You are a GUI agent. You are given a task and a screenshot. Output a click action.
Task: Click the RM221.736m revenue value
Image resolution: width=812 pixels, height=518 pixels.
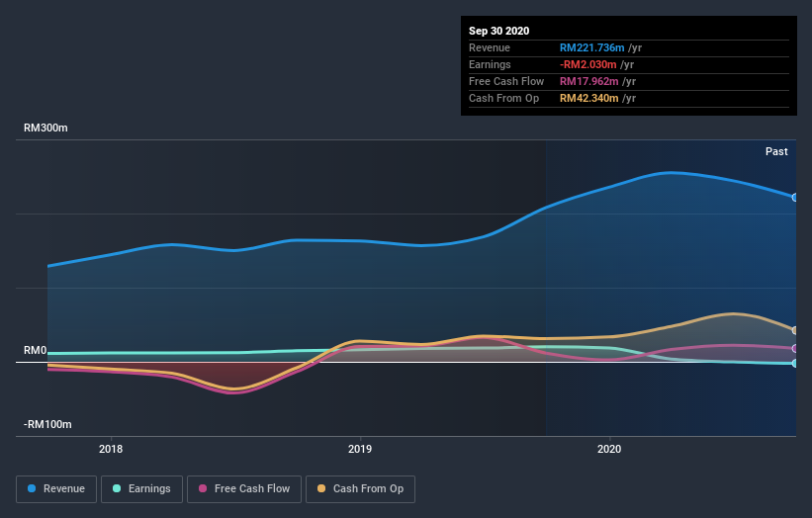coord(591,47)
